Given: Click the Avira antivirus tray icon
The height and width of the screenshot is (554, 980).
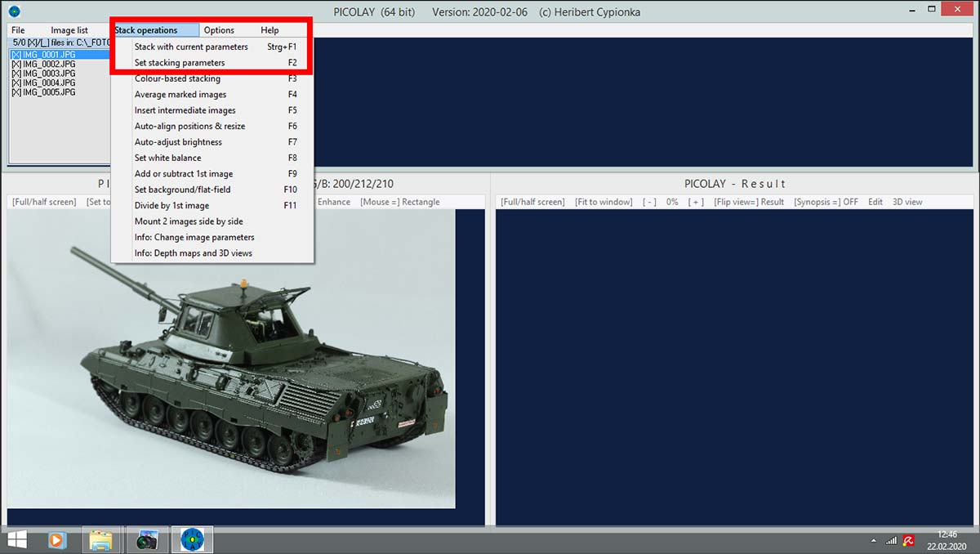Looking at the screenshot, I should [x=907, y=540].
